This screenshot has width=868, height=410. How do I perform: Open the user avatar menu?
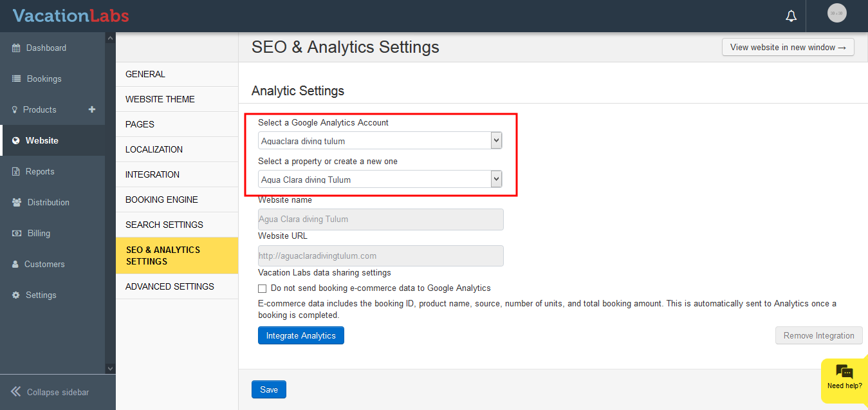tap(836, 14)
